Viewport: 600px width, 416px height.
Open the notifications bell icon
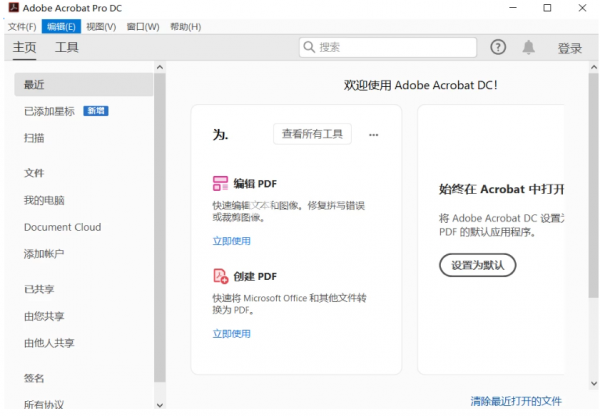(528, 47)
